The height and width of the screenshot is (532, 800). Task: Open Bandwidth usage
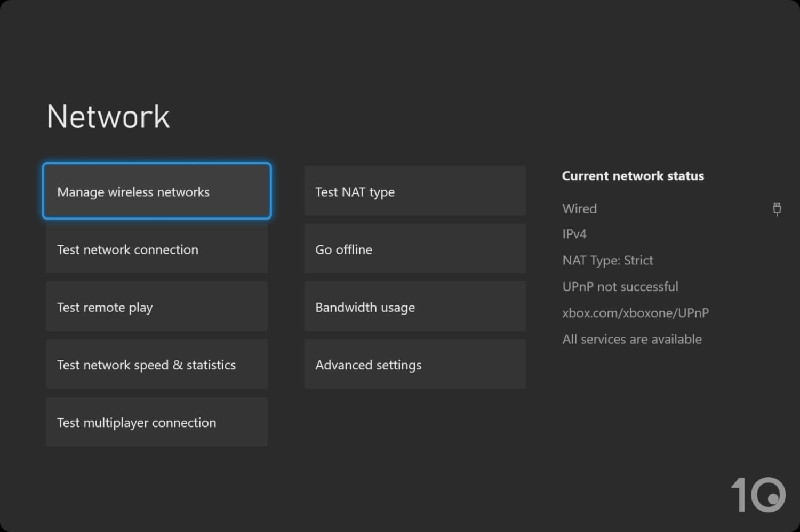415,307
